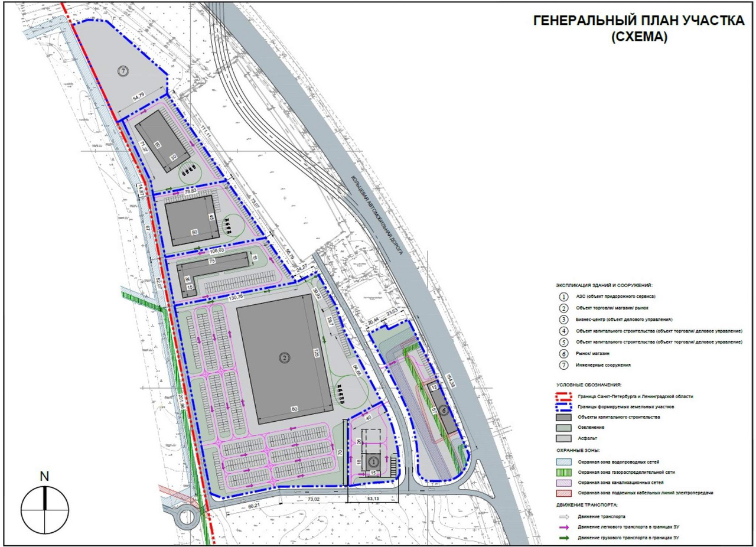Click the compass letter N
This screenshot has height=547, width=756.
(x=43, y=476)
